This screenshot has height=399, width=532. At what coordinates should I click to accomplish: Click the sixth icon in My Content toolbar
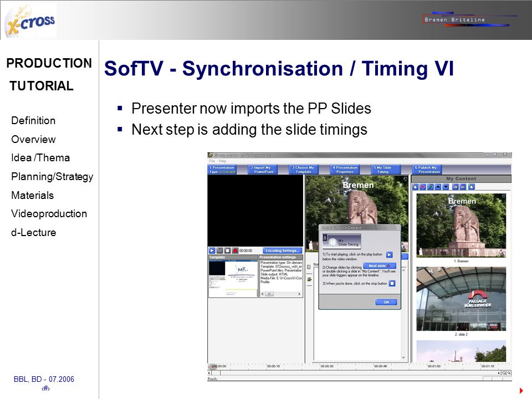click(x=456, y=187)
